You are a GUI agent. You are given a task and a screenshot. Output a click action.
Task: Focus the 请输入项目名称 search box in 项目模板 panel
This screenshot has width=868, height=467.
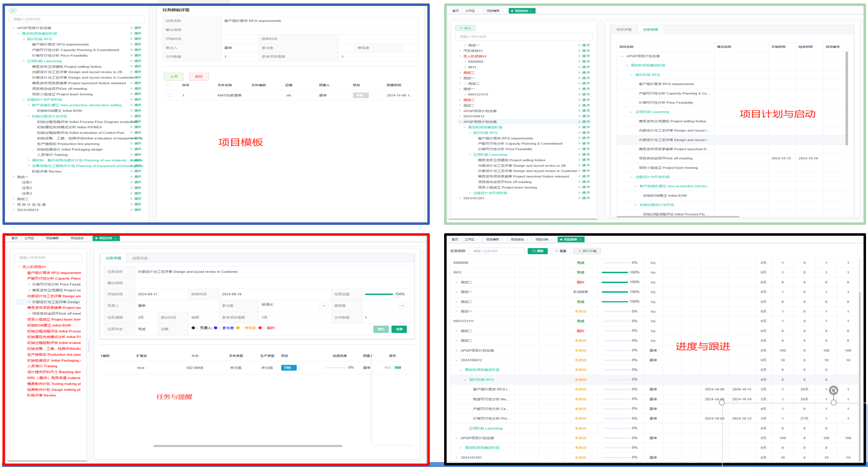tap(78, 19)
